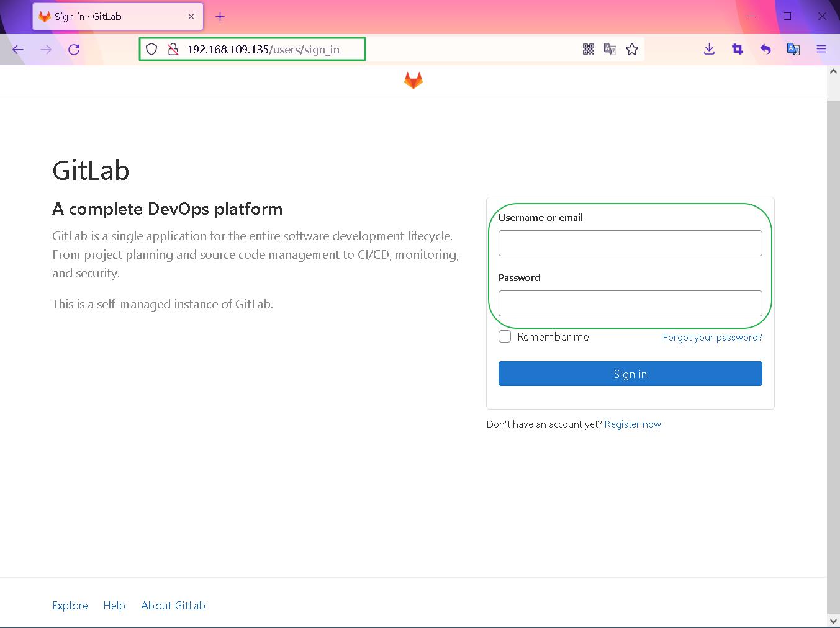Click the blue Sign in button
840x628 pixels.
coord(630,374)
